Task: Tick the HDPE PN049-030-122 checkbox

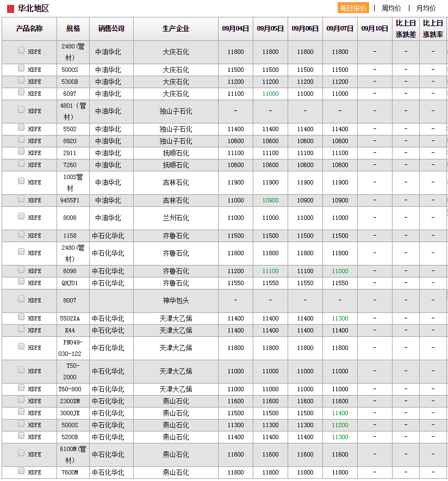Action: pyautogui.click(x=21, y=346)
